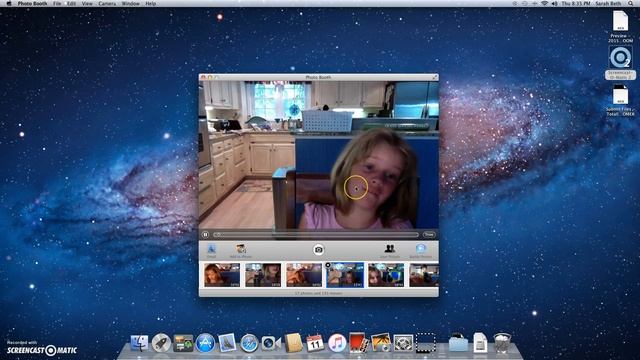Select the fifth thumbnail in the photo strip
The width and height of the screenshot is (640, 360).
pos(386,275)
